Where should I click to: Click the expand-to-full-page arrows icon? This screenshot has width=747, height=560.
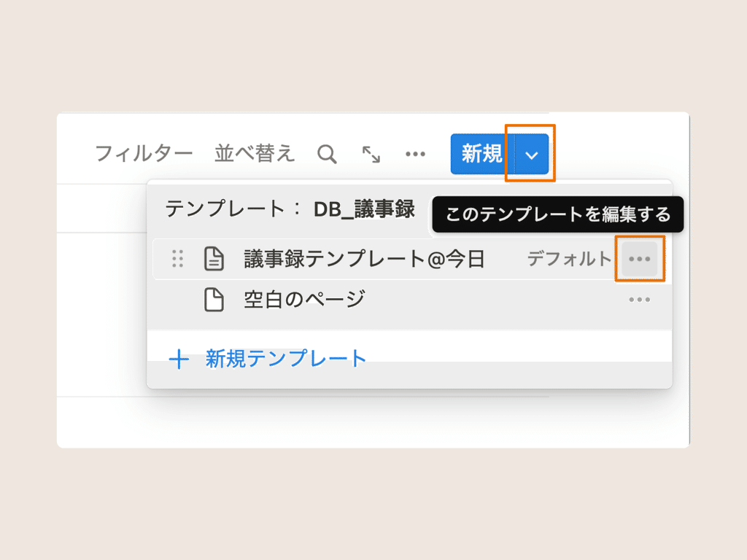click(x=371, y=155)
